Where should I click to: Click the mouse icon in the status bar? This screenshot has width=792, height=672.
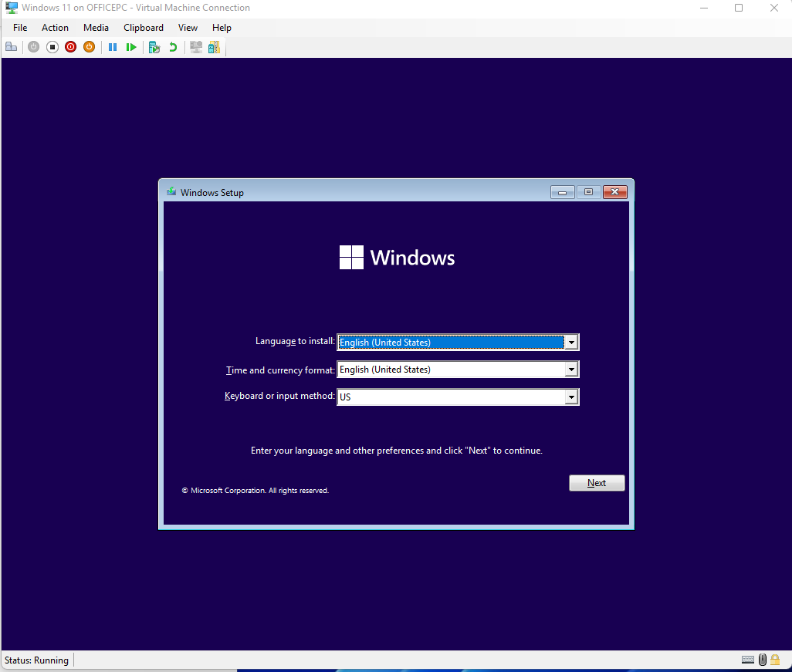click(x=762, y=660)
